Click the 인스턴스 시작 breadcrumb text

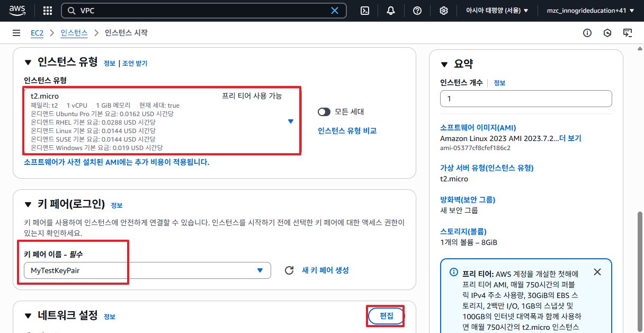tap(126, 33)
